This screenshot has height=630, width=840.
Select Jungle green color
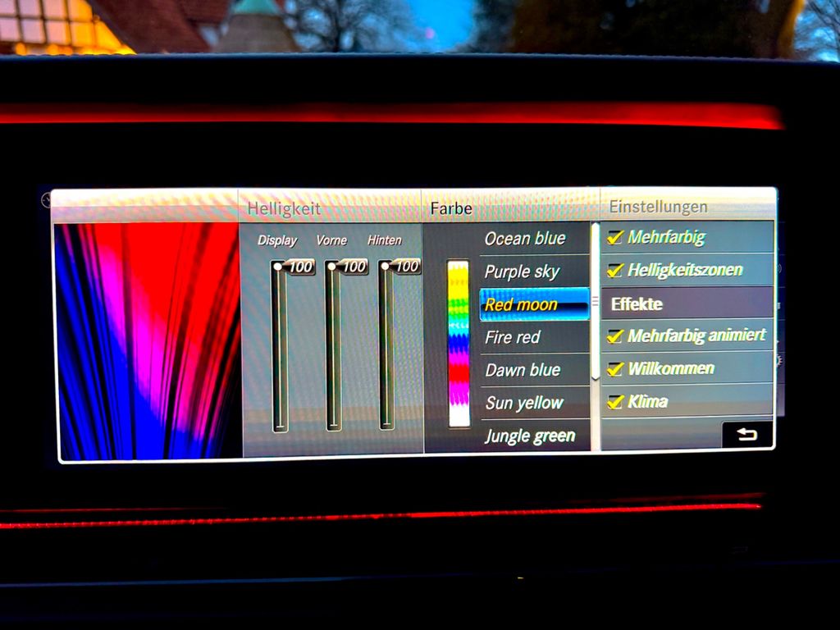530,436
